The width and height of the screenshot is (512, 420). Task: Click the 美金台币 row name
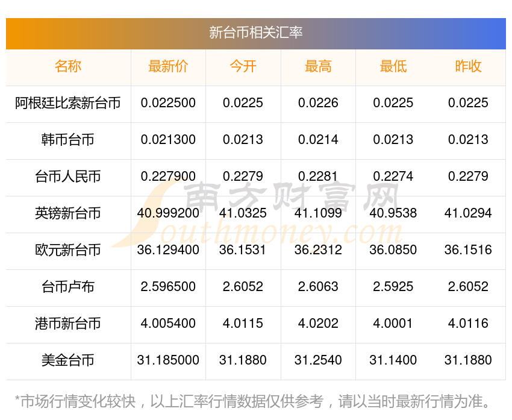point(68,360)
